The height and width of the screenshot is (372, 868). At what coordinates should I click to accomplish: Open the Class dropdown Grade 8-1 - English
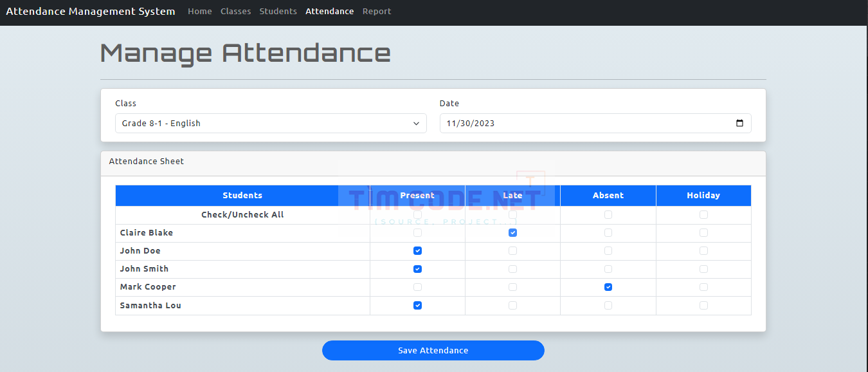tap(271, 124)
